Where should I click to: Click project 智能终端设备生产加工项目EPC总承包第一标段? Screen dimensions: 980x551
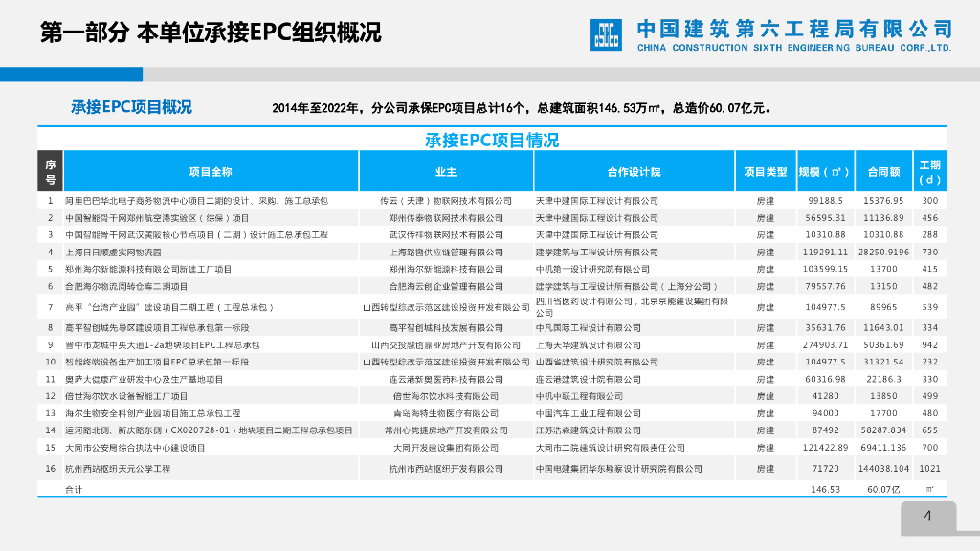point(157,362)
